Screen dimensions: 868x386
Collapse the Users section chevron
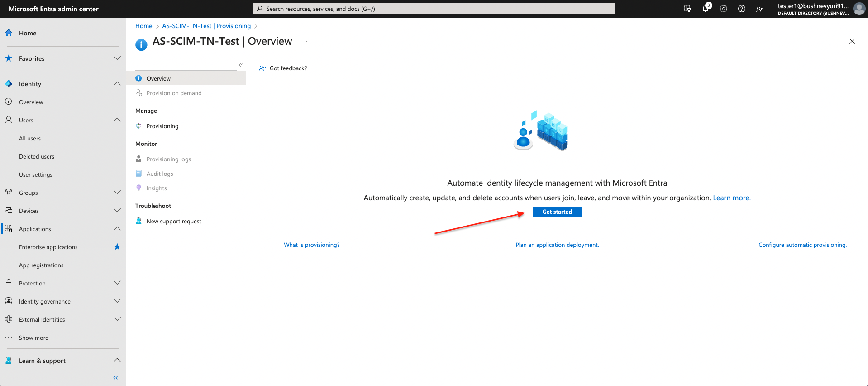[x=117, y=120]
